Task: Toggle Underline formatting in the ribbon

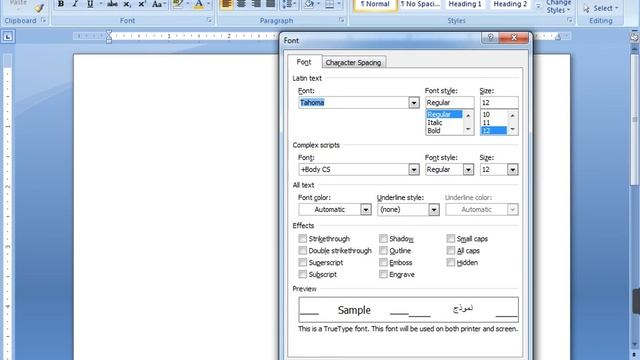Action: click(x=90, y=4)
